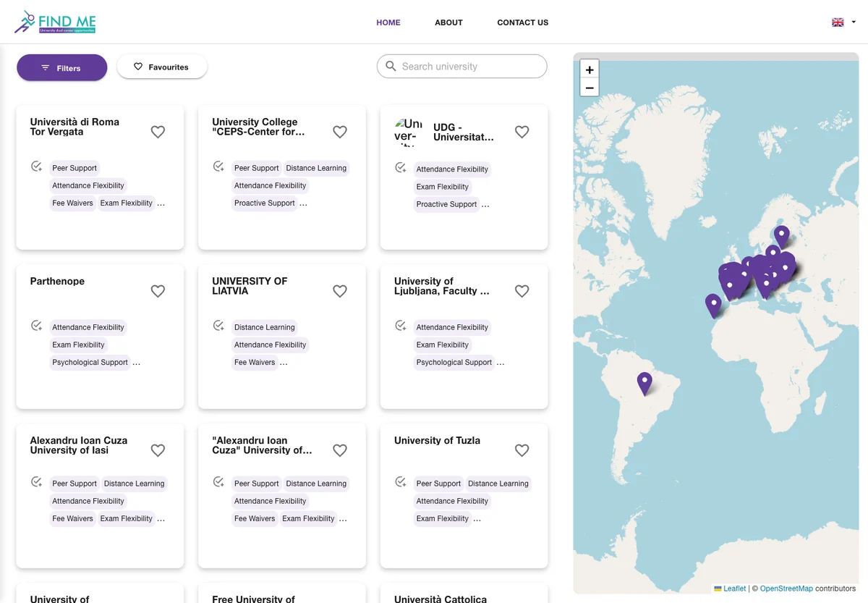Click services check icon on Tuzla card
Viewport: 868px width, 603px height.
(401, 482)
